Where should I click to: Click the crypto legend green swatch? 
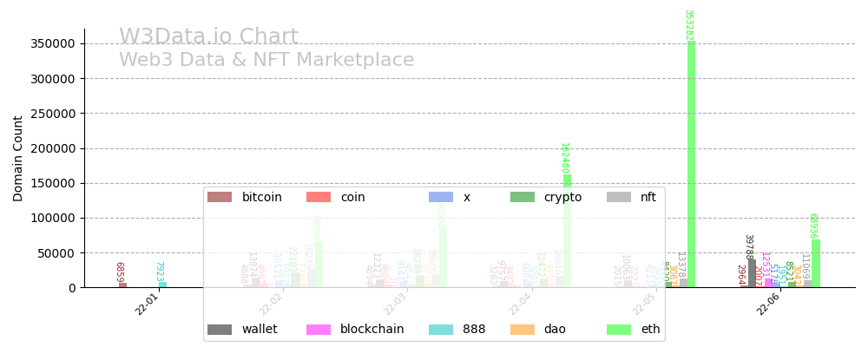(x=523, y=197)
